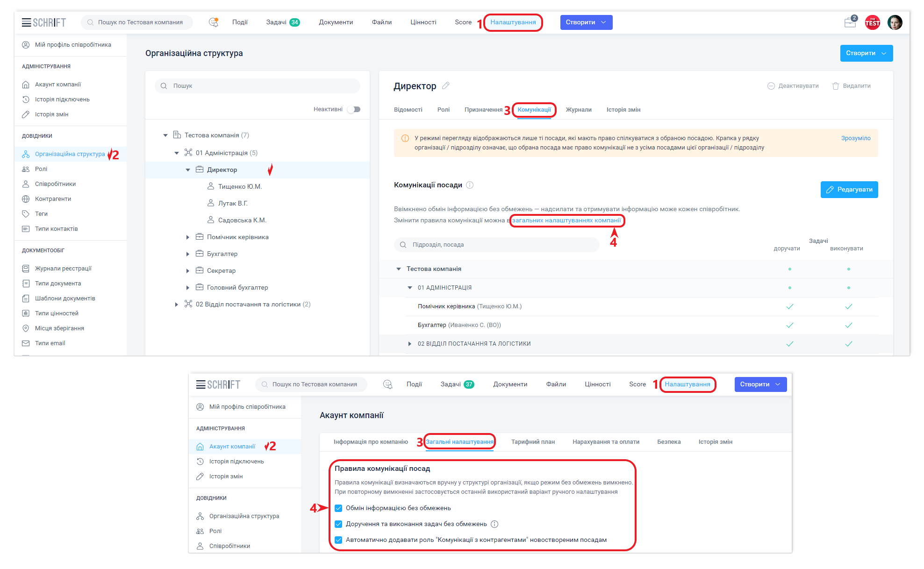Click the trash icon labeled Видалити
The width and height of the screenshot is (924, 569).
[836, 86]
